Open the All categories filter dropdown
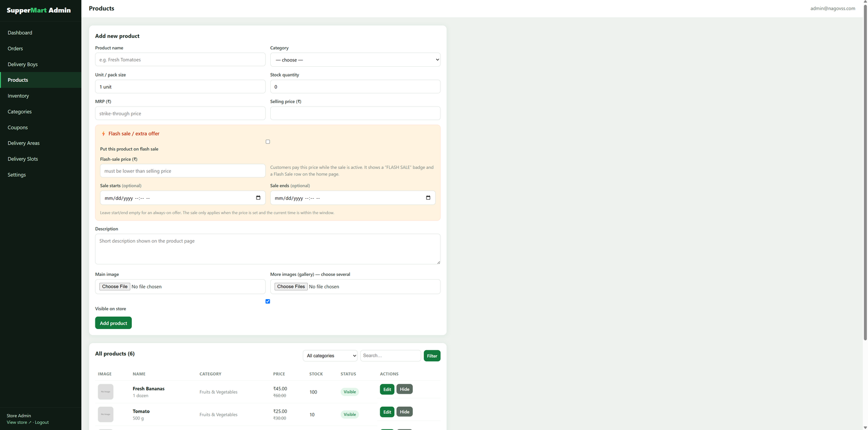The image size is (868, 430). pos(330,356)
